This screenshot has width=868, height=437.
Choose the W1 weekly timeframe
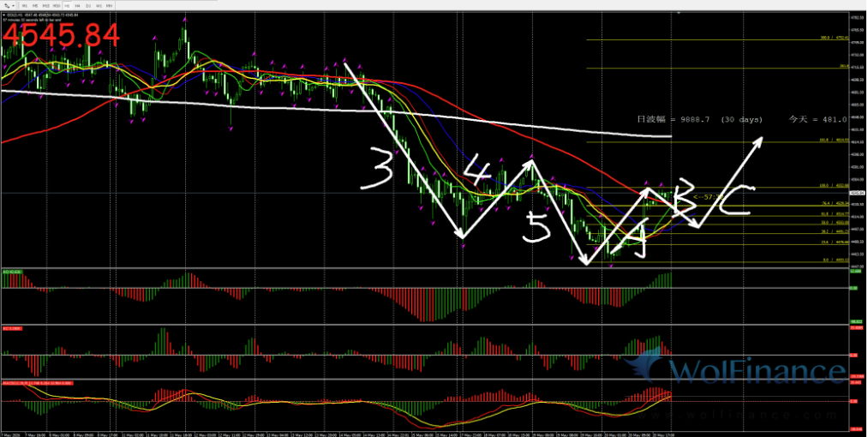99,5
